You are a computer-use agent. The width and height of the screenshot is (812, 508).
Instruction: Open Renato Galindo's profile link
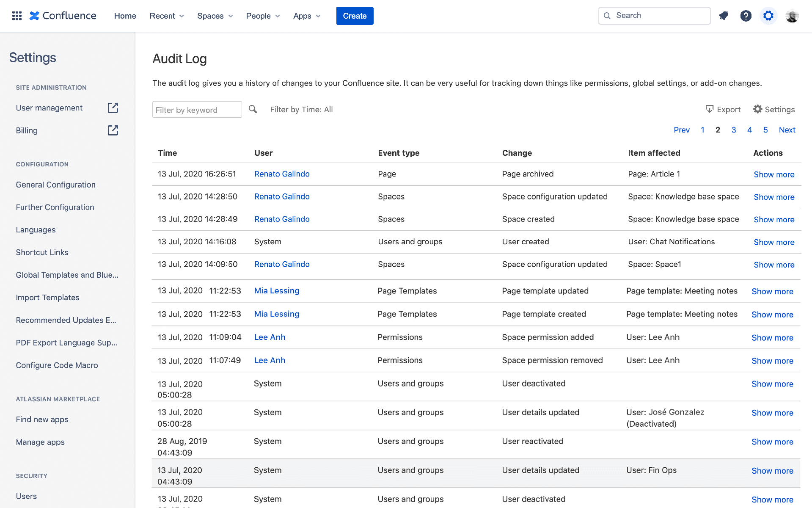click(282, 174)
